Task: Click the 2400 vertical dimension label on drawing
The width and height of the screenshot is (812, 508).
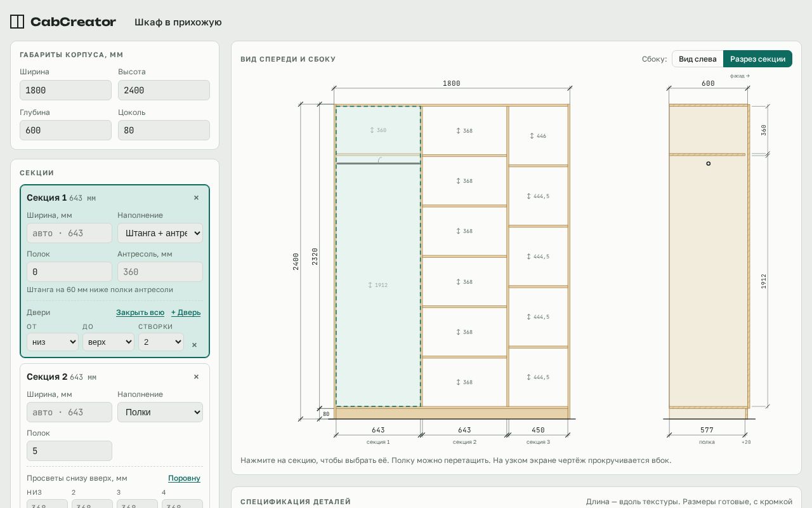Action: pyautogui.click(x=296, y=262)
